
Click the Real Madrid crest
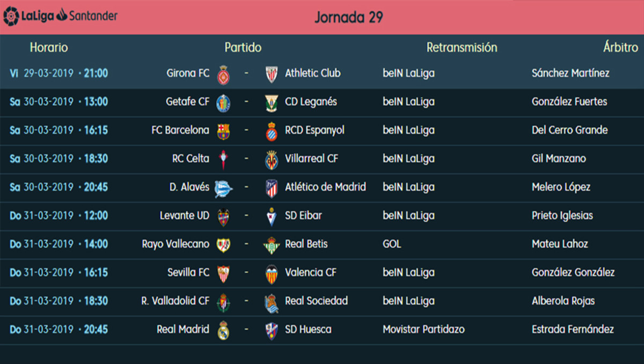point(223,330)
